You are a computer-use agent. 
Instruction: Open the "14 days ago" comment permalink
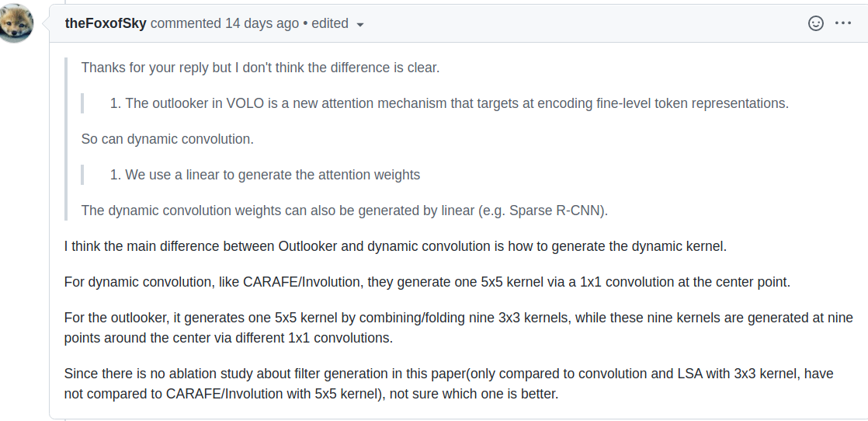pos(262,23)
